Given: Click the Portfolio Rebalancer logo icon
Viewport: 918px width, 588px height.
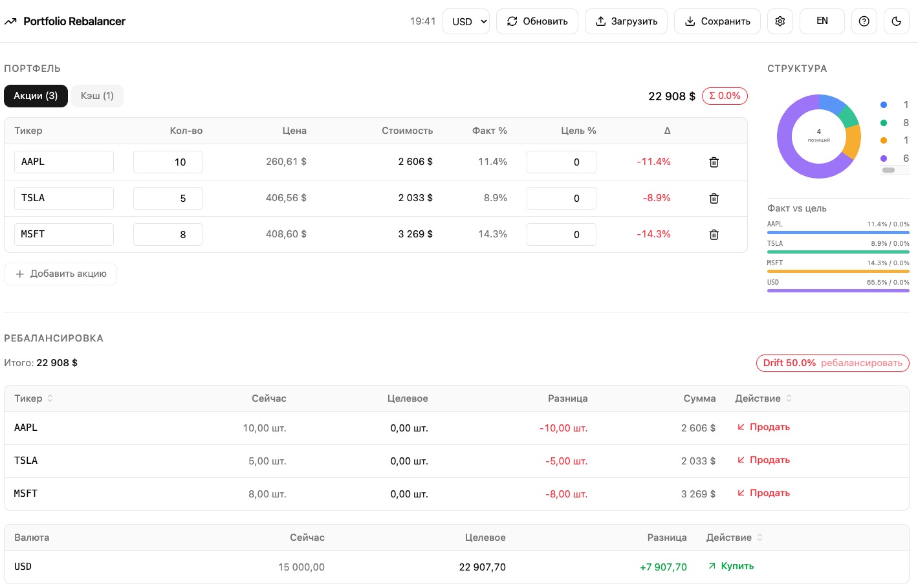Looking at the screenshot, I should click(x=10, y=21).
